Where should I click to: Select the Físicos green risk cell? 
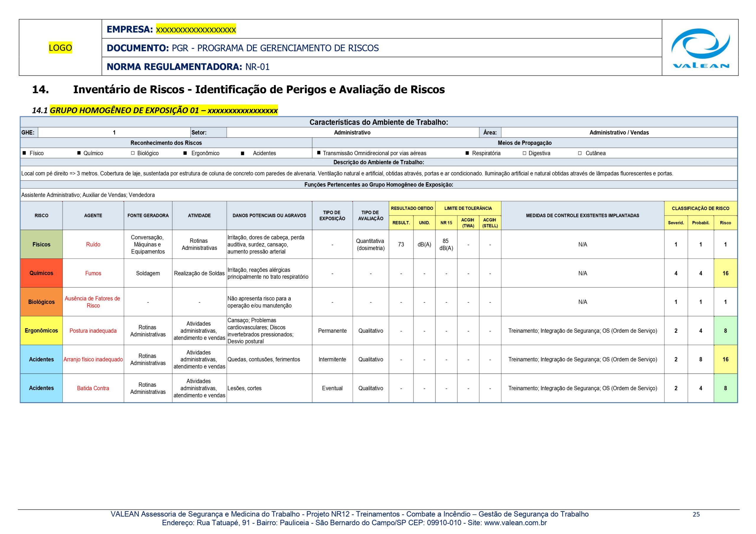tap(41, 245)
